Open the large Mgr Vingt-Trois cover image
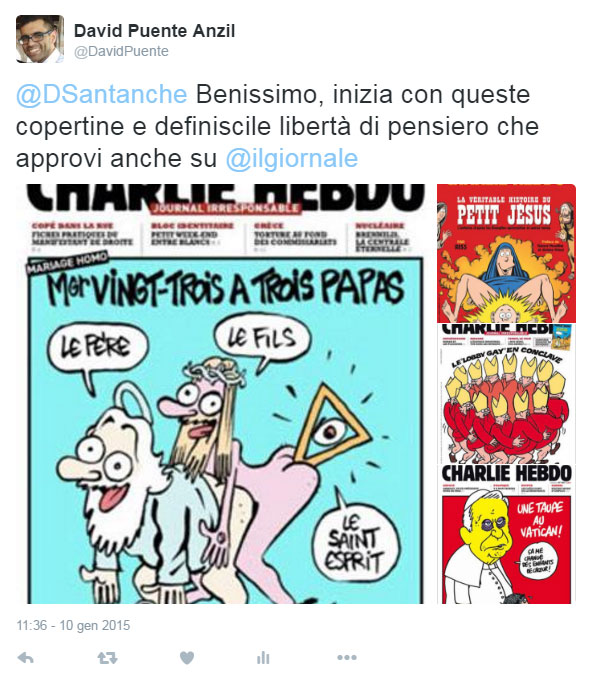590x681 pixels. coord(225,394)
